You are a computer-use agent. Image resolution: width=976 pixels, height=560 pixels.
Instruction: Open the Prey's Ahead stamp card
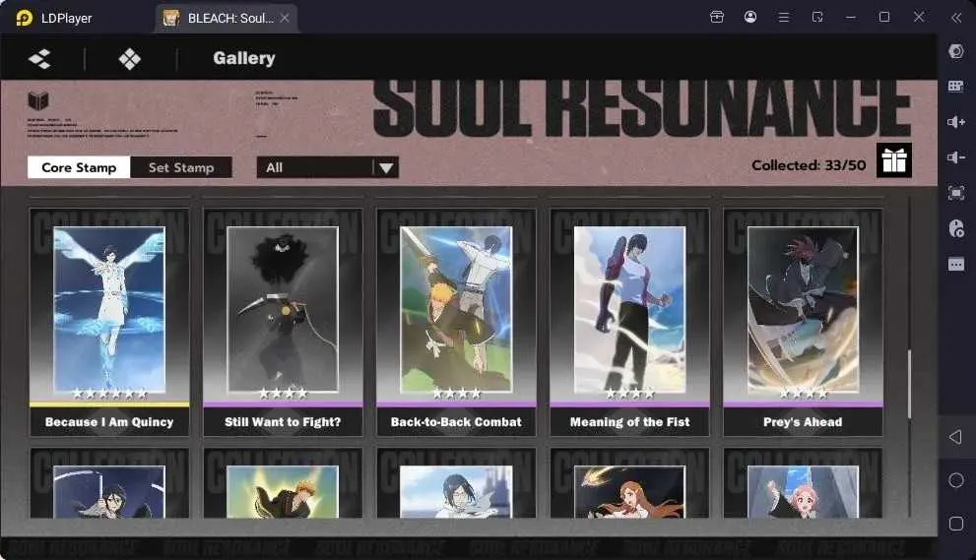pyautogui.click(x=803, y=322)
